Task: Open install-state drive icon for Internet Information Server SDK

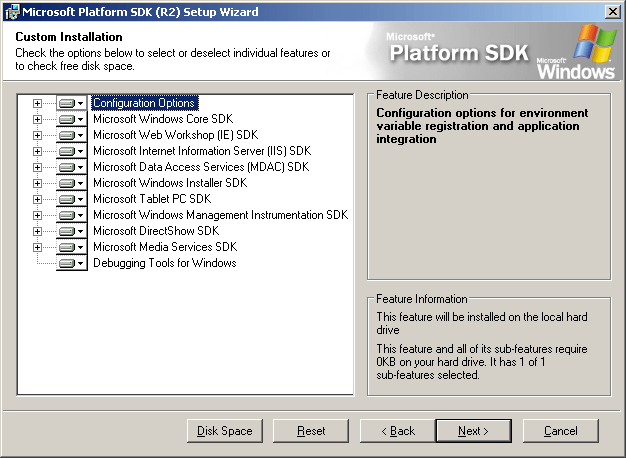Action: point(71,151)
